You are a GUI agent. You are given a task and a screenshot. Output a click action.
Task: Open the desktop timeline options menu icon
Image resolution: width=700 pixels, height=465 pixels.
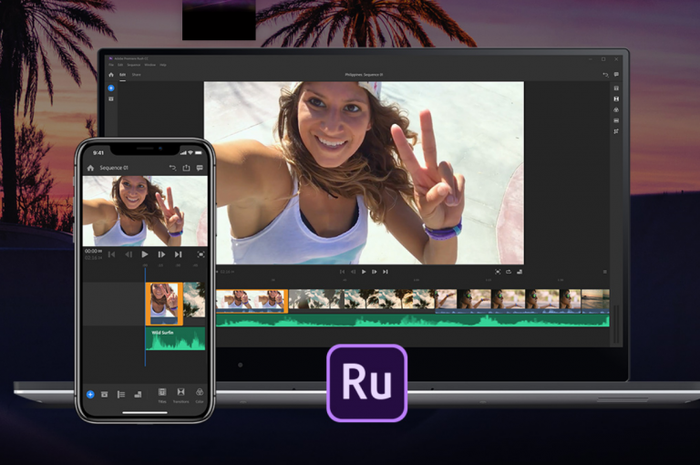(605, 272)
